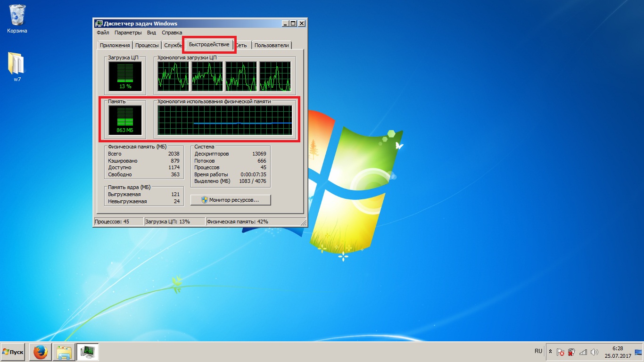Open the Параметры menu

(x=128, y=33)
